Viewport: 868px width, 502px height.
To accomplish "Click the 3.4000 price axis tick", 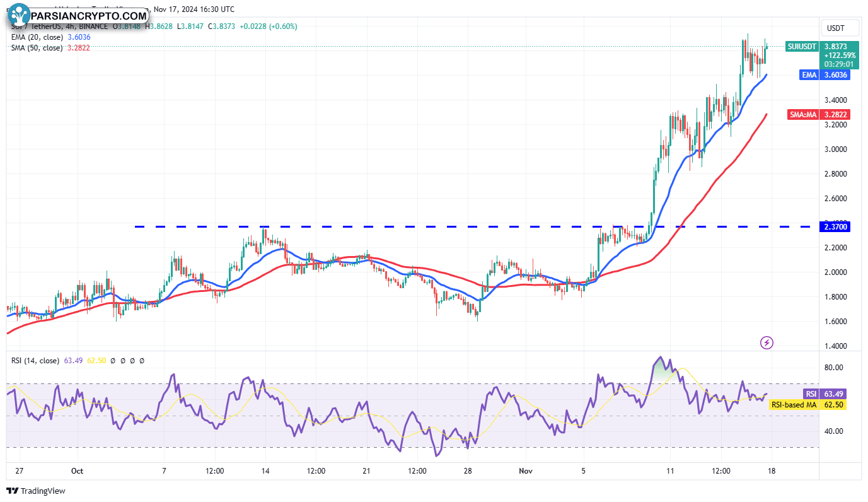I will pyautogui.click(x=835, y=100).
